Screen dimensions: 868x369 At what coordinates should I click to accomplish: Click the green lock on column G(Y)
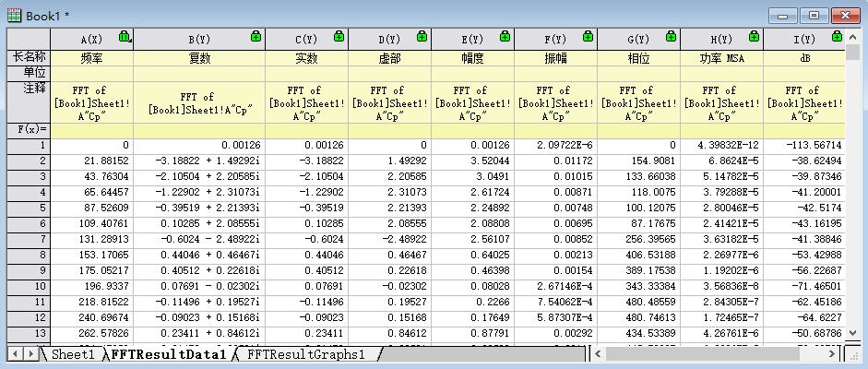click(671, 37)
